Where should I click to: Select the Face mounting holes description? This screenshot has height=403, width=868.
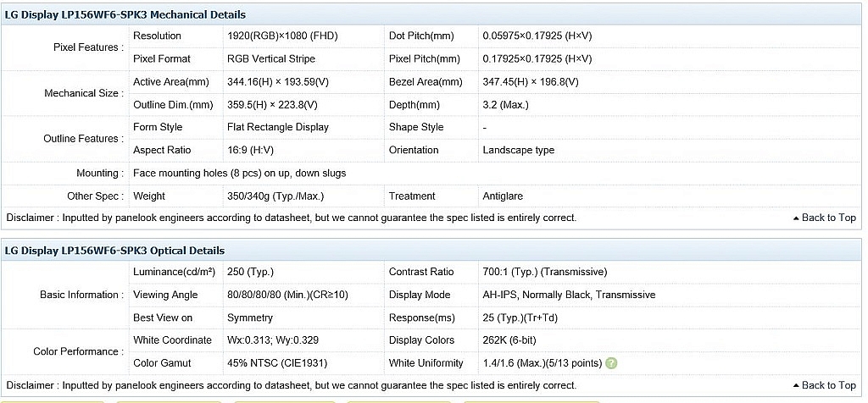(x=240, y=173)
